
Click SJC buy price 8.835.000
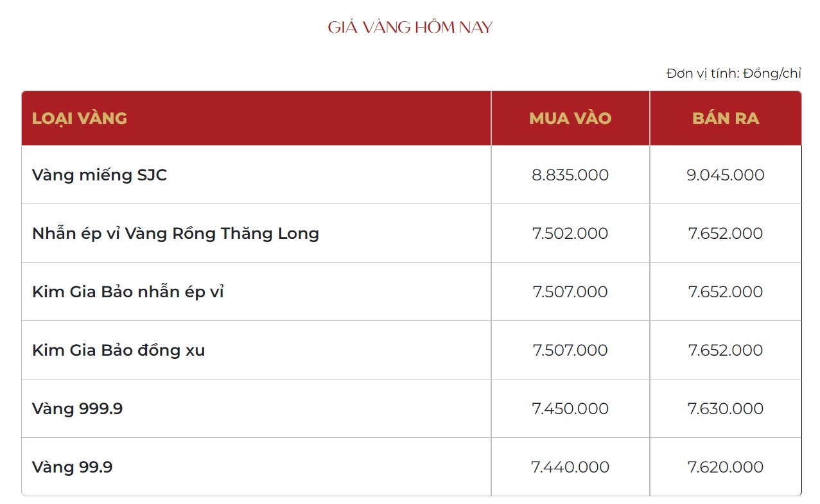(x=570, y=175)
